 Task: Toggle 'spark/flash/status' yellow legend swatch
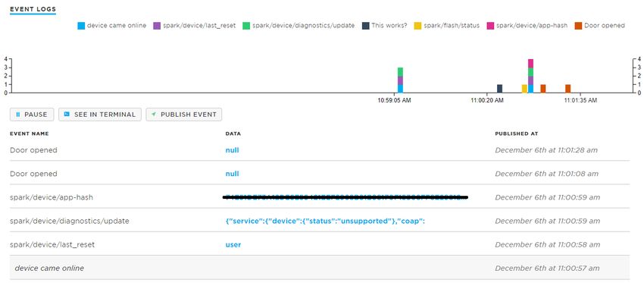(417, 26)
